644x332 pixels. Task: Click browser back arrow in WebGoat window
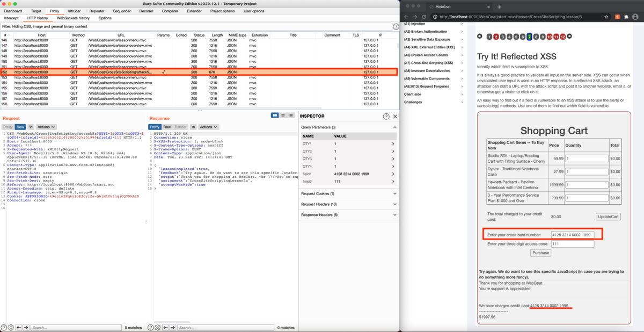[x=407, y=17]
